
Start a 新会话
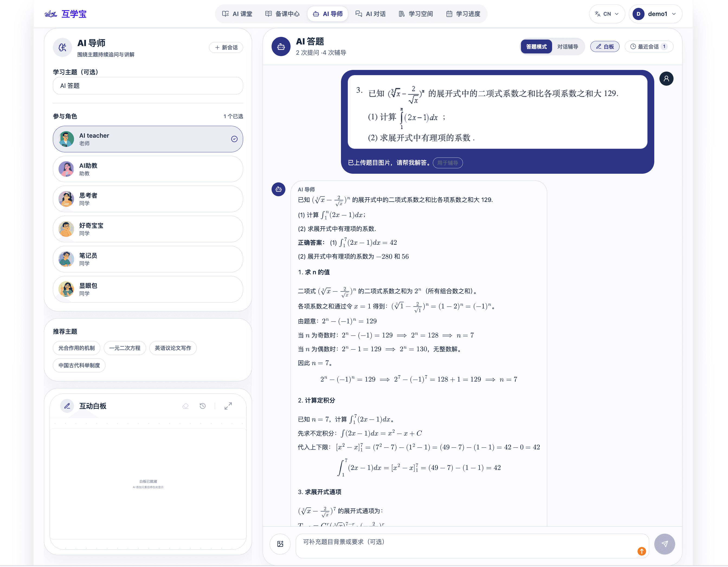pos(226,47)
